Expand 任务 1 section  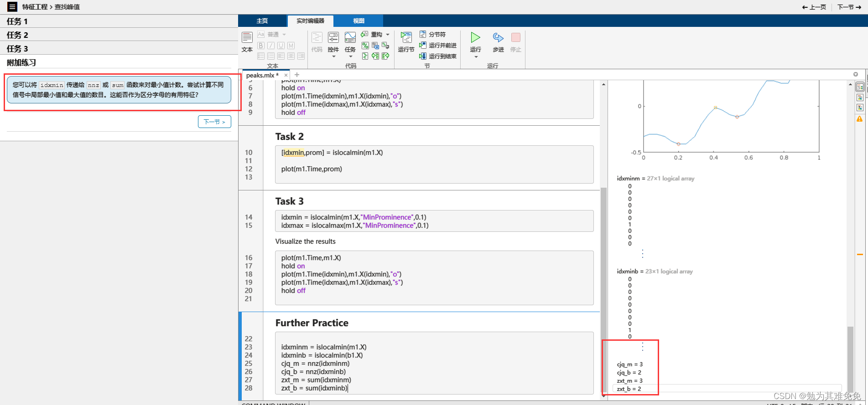(x=119, y=21)
